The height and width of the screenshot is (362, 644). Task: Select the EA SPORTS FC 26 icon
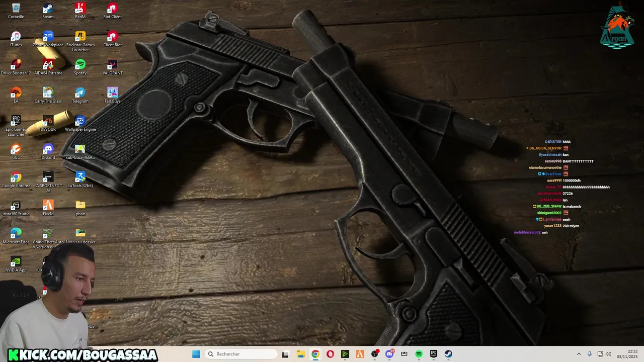[48, 182]
